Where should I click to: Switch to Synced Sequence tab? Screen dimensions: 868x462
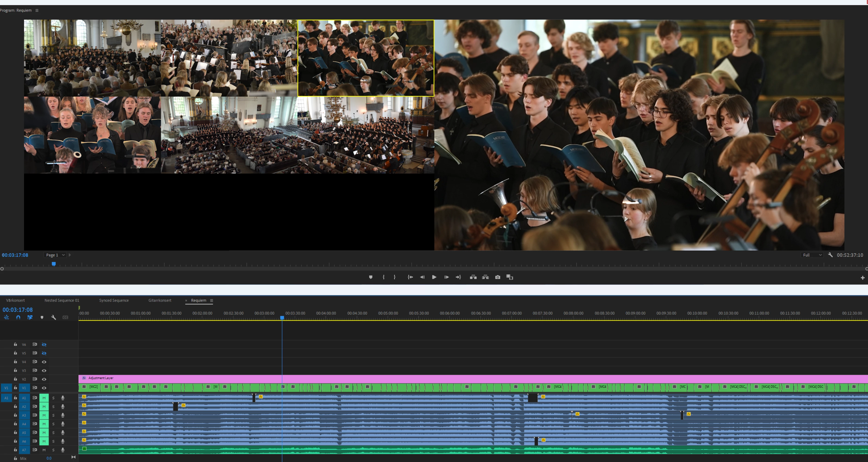[114, 300]
